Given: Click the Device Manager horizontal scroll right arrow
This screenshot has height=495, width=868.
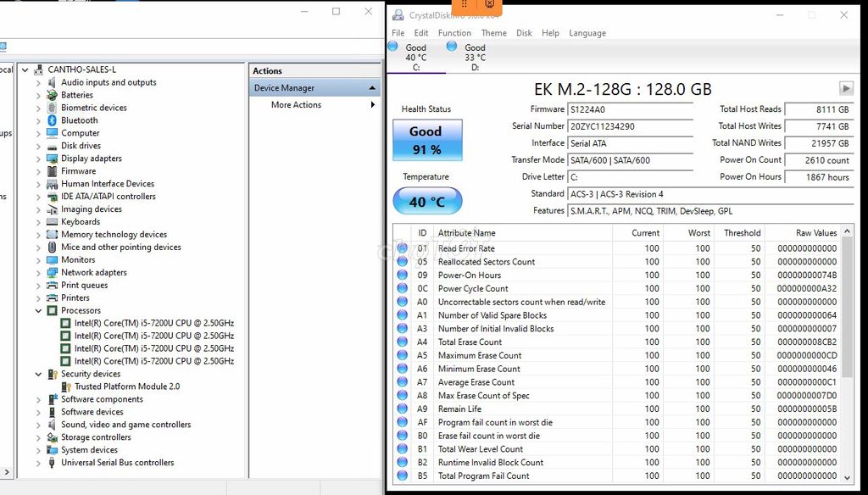Looking at the screenshot, I should [7, 472].
